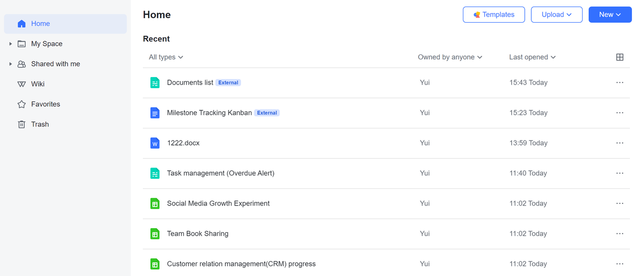
Task: Expand the Shared with me tree node
Action: pyautogui.click(x=11, y=64)
